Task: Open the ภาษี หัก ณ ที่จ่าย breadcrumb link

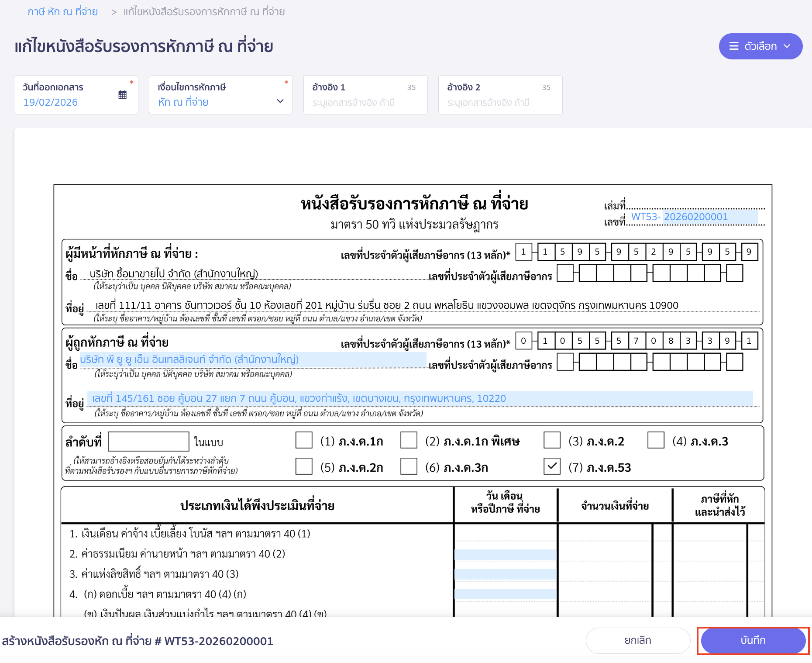Action: 62,11
